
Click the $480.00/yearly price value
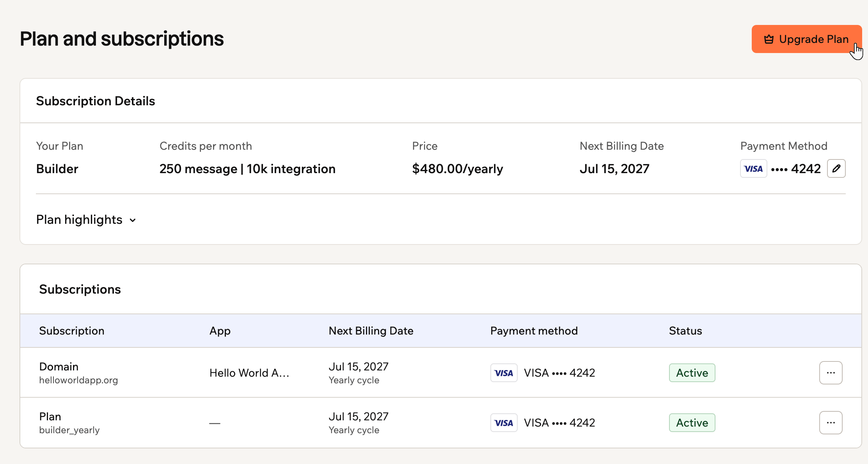pos(458,169)
